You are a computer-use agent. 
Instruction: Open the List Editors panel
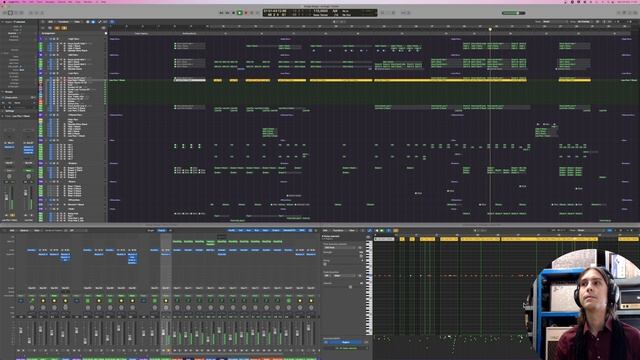[618, 13]
